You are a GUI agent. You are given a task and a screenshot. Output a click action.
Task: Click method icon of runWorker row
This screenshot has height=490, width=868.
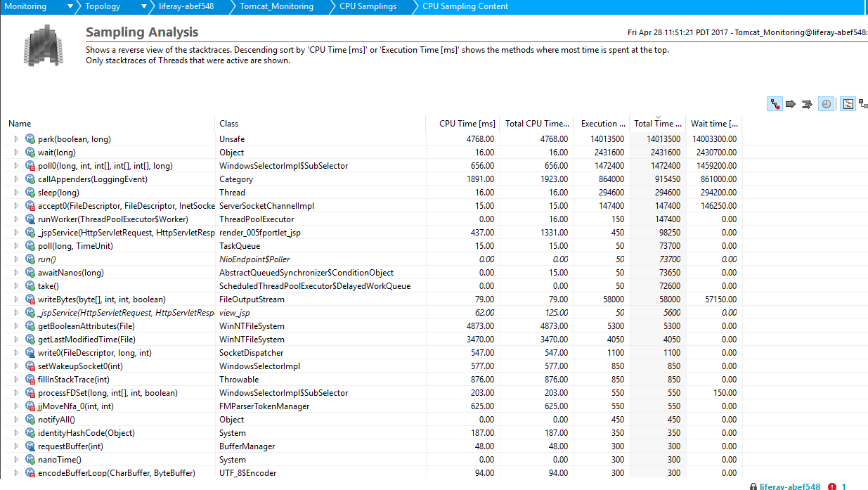tap(30, 219)
